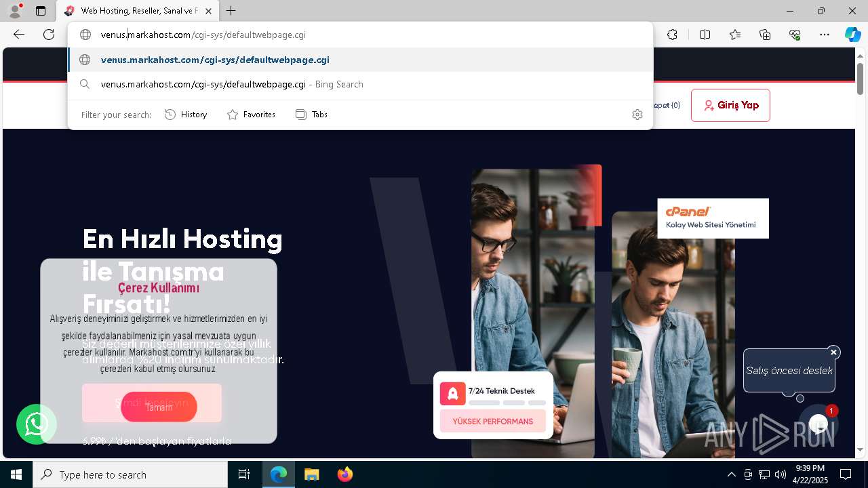Click the cPanel Kolay Web Sitesi Yönetimi card
The height and width of the screenshot is (488, 868).
click(713, 218)
